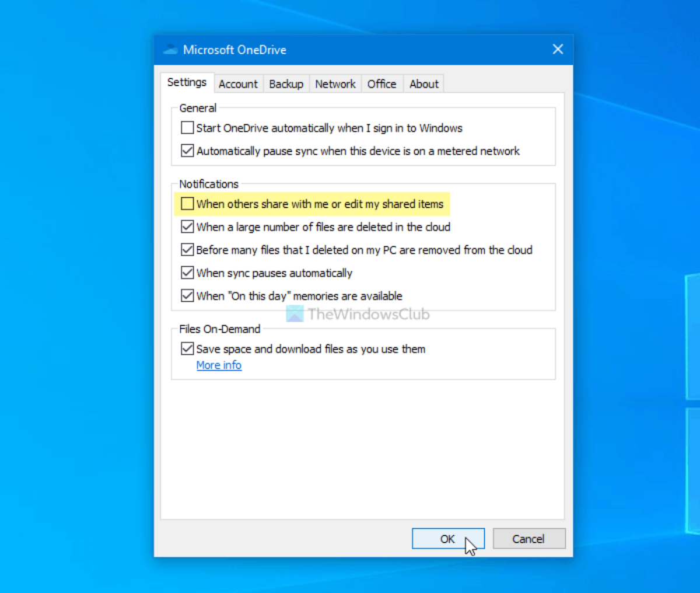Toggle Before many files I deleted checkbox
The image size is (700, 593).
point(187,250)
